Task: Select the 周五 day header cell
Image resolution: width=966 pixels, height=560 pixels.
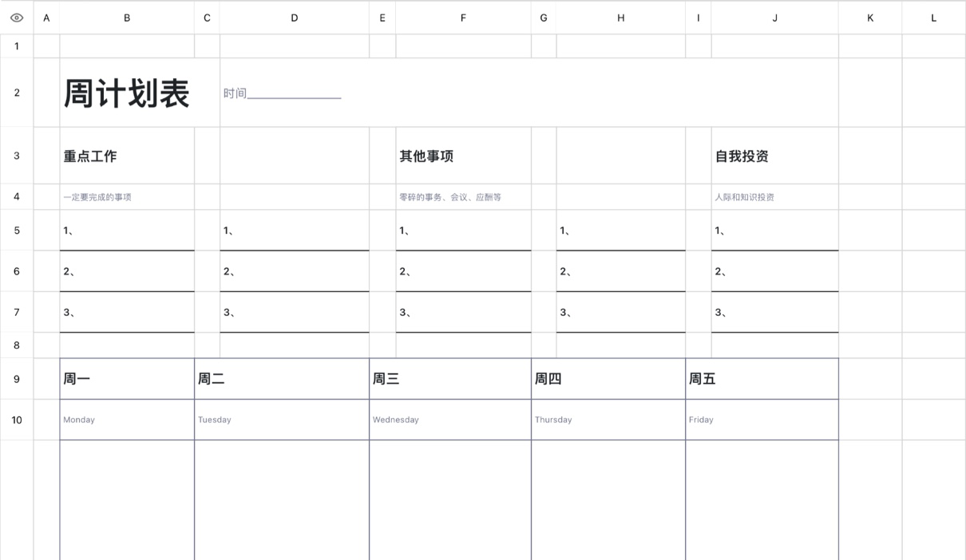Action: point(762,379)
